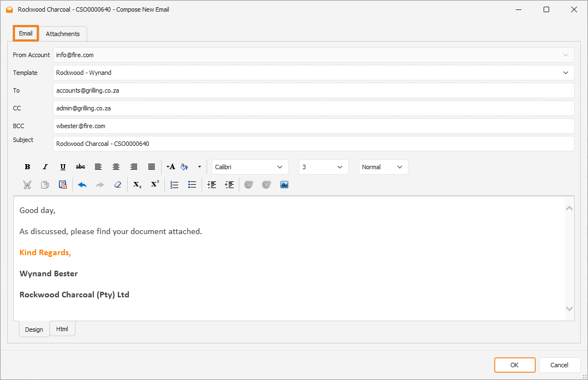
Task: Decrease paragraph indent
Action: point(229,185)
